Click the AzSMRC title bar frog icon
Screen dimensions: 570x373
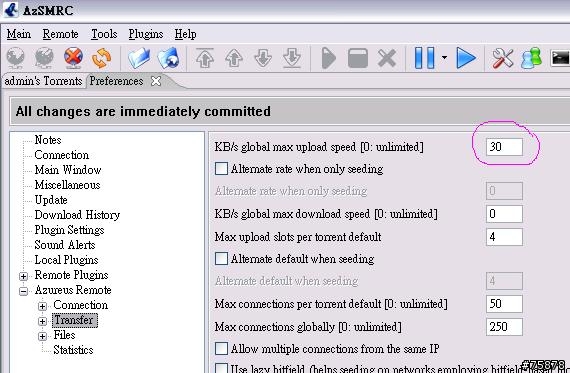tap(11, 9)
